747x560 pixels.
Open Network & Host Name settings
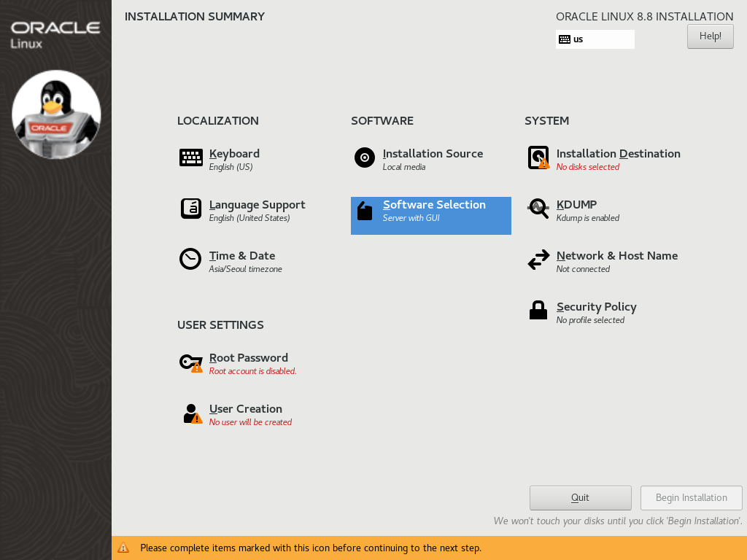tap(617, 256)
